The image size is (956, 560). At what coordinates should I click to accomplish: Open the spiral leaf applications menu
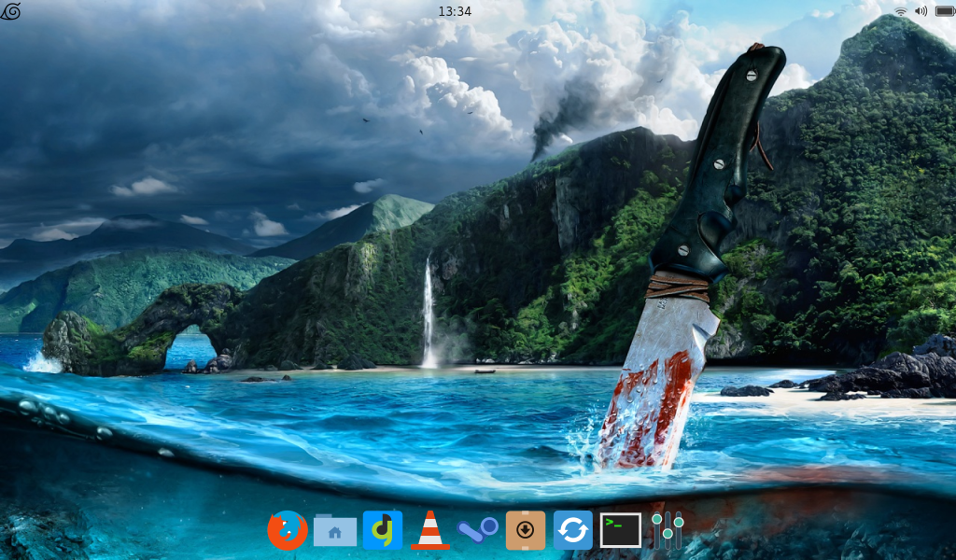(10, 11)
